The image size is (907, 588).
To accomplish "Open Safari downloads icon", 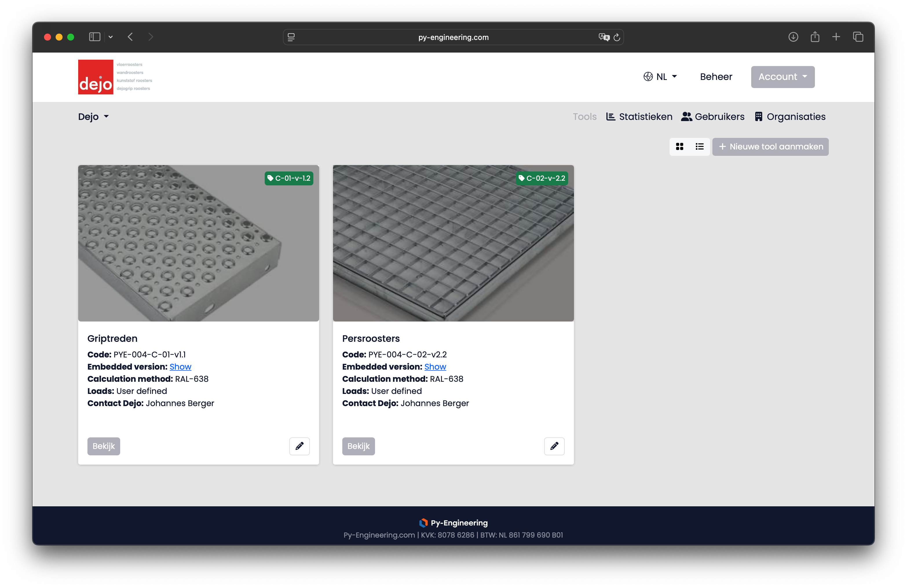I will pyautogui.click(x=793, y=37).
